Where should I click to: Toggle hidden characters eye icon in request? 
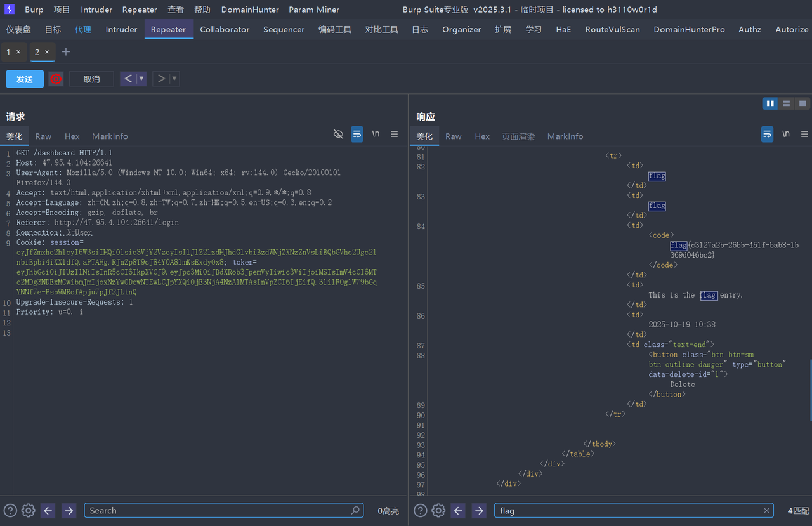[x=338, y=134]
